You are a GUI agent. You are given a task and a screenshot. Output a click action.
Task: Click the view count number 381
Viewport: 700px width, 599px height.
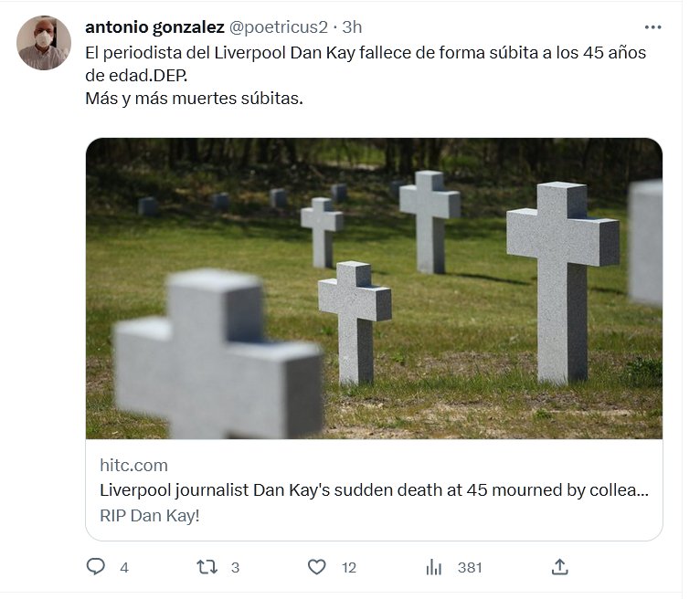pyautogui.click(x=470, y=567)
